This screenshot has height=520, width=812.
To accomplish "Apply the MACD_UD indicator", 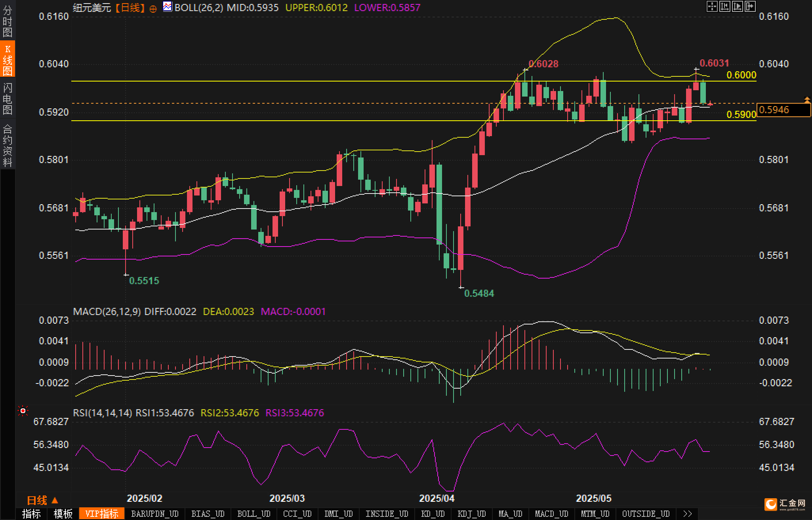I will (x=551, y=514).
